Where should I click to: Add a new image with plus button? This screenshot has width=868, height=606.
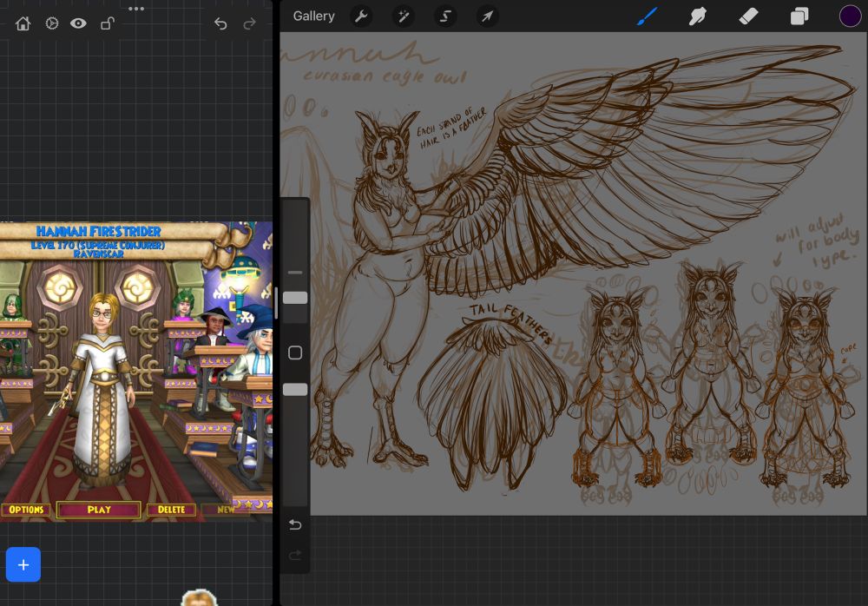tap(23, 564)
